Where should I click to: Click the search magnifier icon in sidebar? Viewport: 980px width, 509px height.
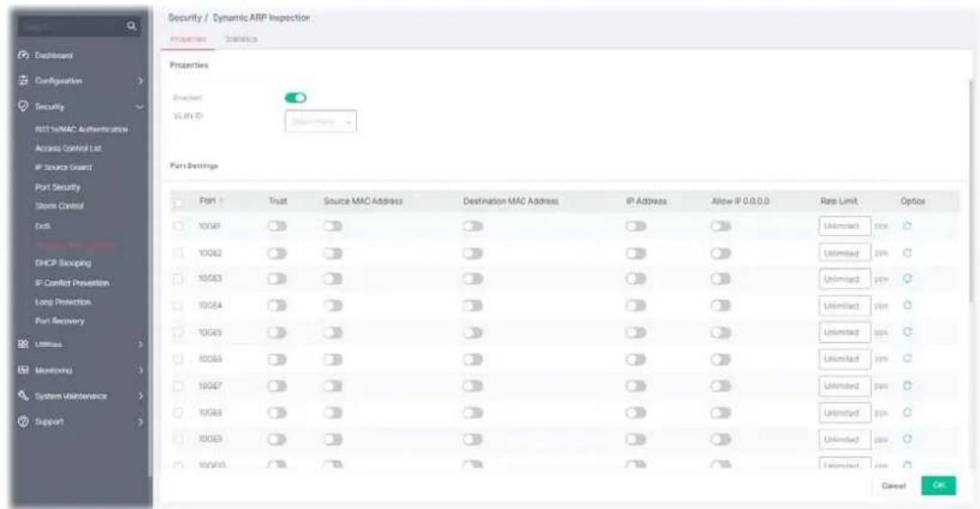[132, 26]
